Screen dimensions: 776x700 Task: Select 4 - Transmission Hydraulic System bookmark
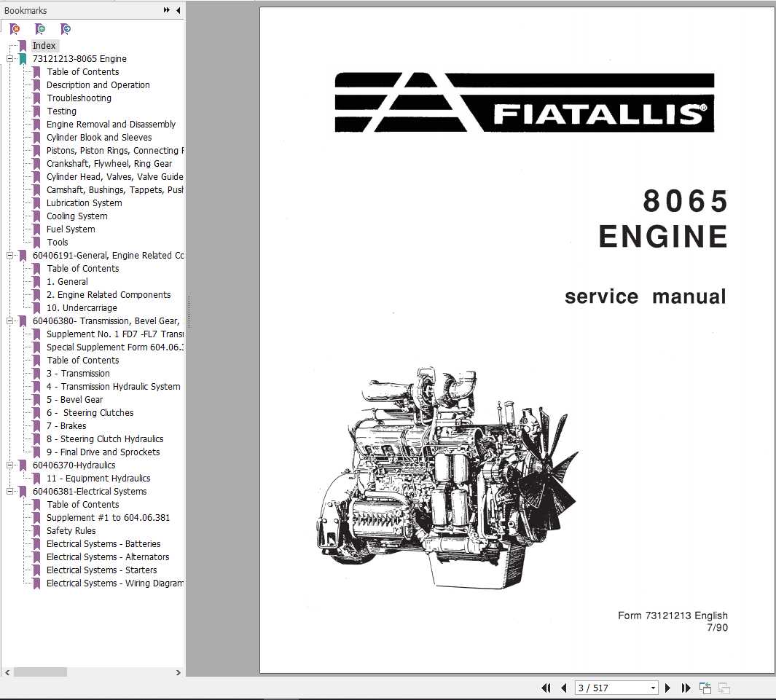click(114, 386)
